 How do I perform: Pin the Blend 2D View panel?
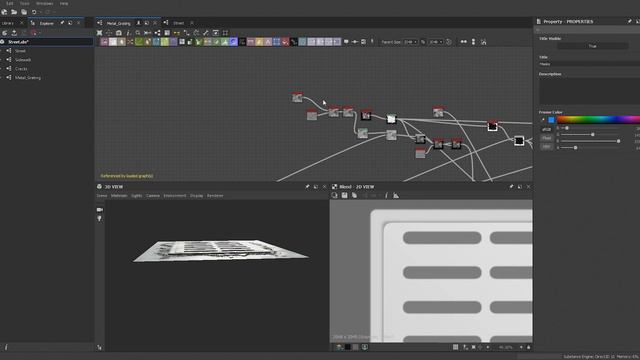(x=511, y=187)
